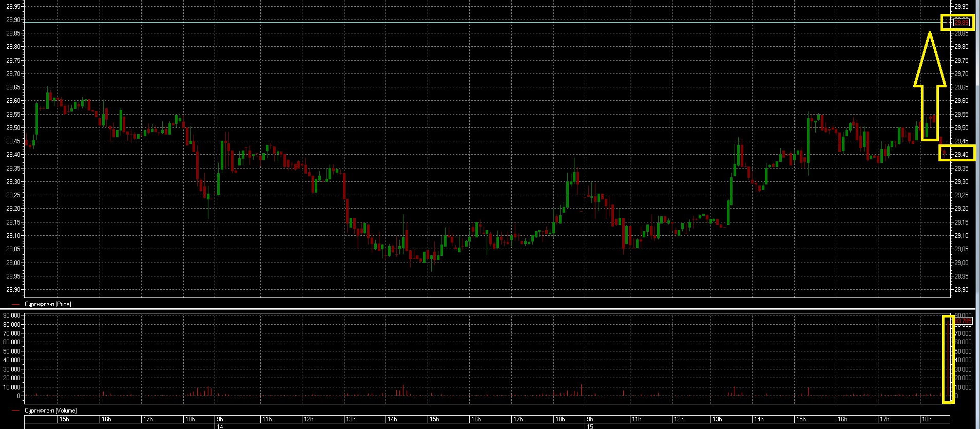Select the red line marker beside the [Volume] legend

coord(15,411)
